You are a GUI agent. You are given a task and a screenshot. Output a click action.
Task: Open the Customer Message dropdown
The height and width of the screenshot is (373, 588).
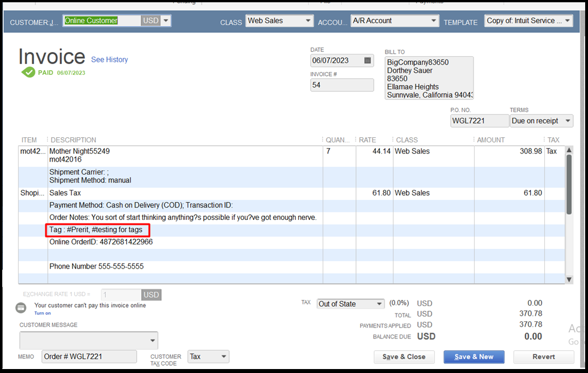point(153,341)
